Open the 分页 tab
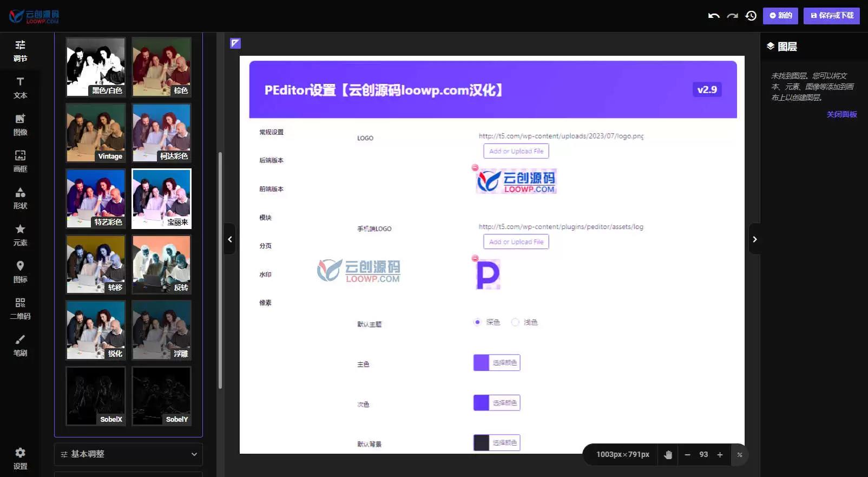Viewport: 868px width, 477px height. click(265, 246)
